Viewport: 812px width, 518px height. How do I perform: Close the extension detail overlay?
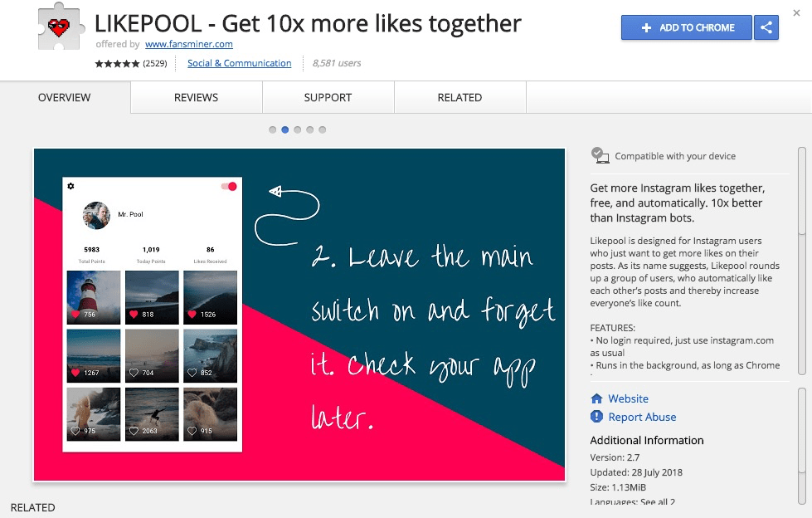[x=796, y=13]
